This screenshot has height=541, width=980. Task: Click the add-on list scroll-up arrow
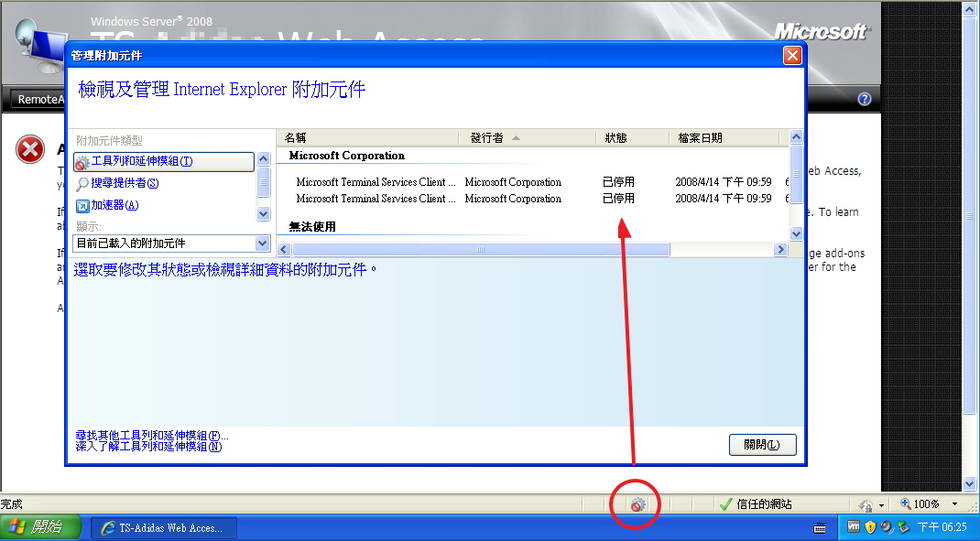click(x=796, y=136)
